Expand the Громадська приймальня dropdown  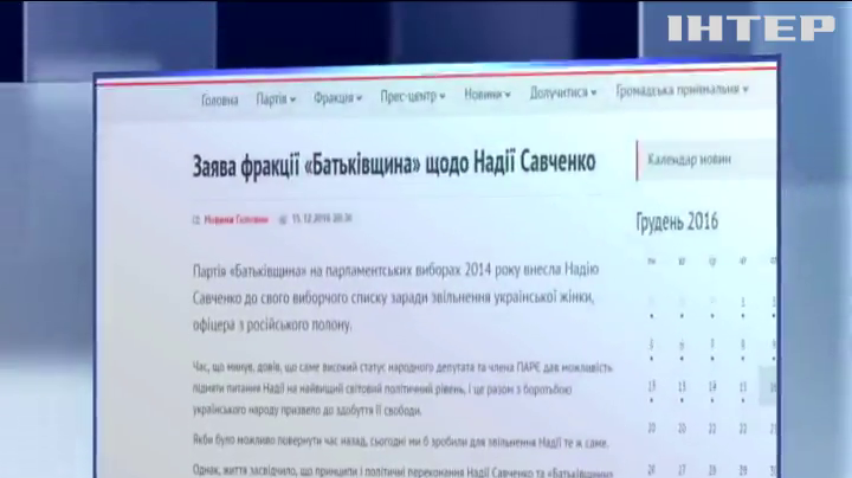[682, 90]
